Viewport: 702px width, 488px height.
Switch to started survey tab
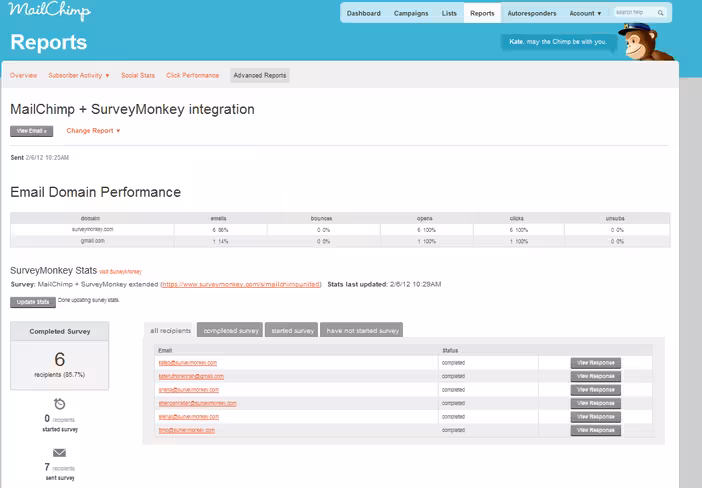pos(292,330)
